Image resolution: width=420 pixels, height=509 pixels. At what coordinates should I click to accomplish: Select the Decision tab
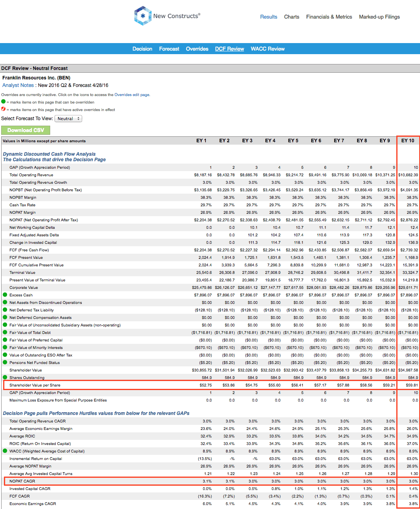(142, 49)
